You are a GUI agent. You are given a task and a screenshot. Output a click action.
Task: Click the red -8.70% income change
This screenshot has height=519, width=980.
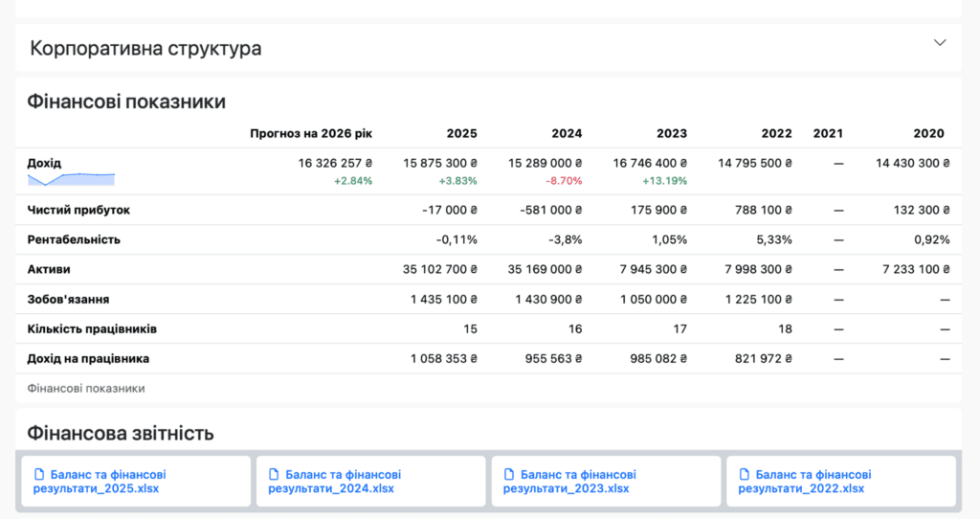564,181
